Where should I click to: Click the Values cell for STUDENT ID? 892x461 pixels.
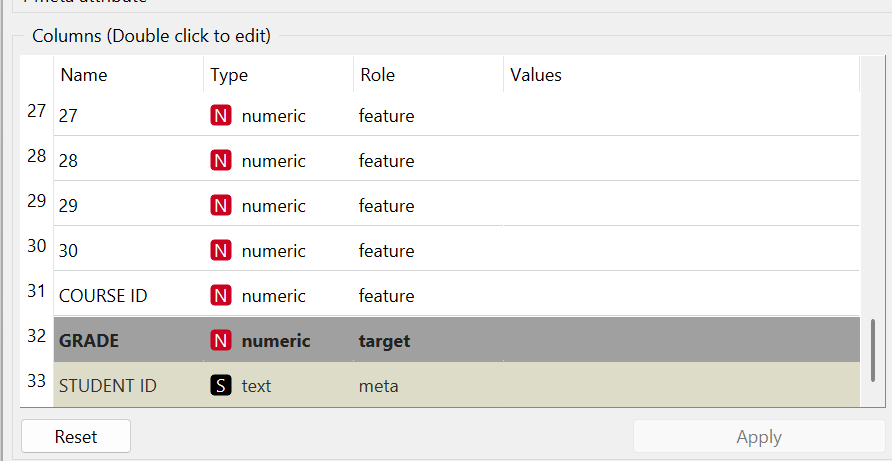(x=682, y=385)
